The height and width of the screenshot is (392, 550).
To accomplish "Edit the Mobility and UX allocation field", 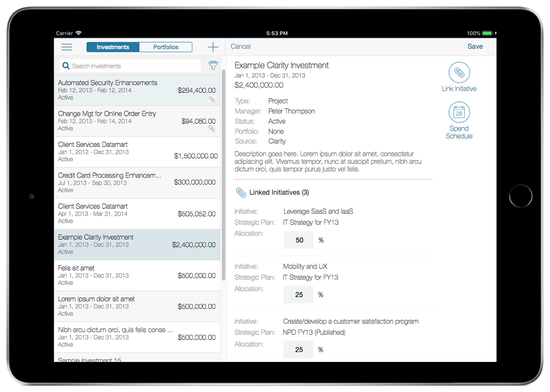I will pyautogui.click(x=298, y=295).
